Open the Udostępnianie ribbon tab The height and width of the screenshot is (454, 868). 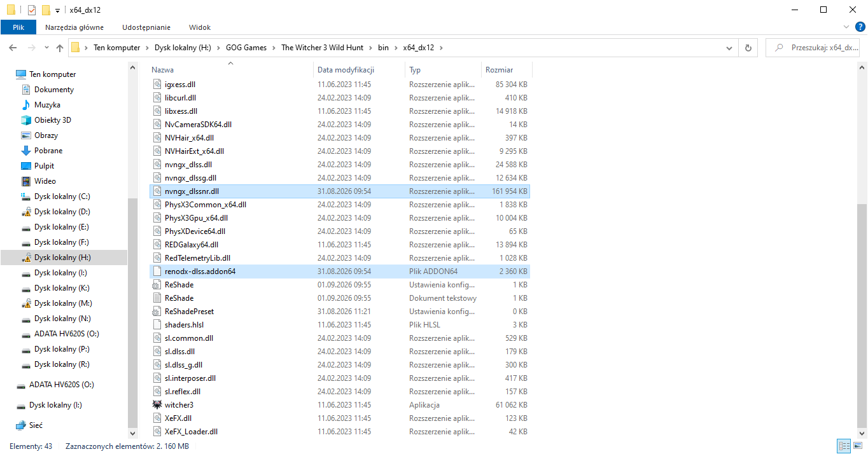(146, 27)
